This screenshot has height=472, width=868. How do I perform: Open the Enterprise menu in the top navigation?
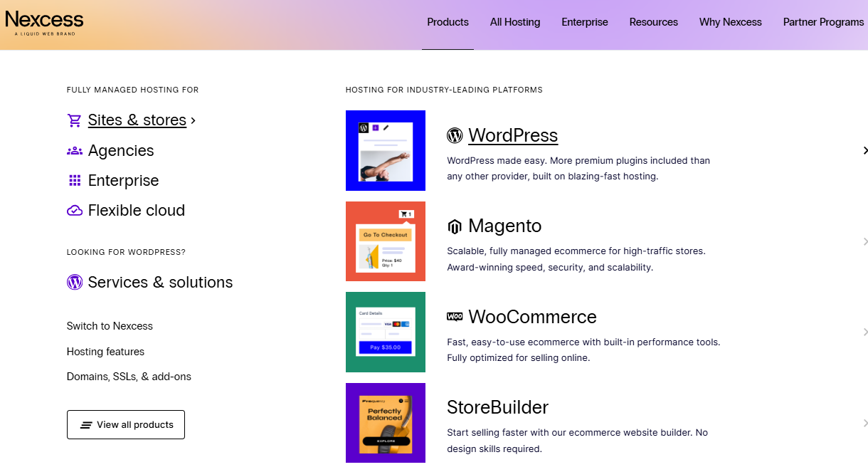(x=585, y=22)
